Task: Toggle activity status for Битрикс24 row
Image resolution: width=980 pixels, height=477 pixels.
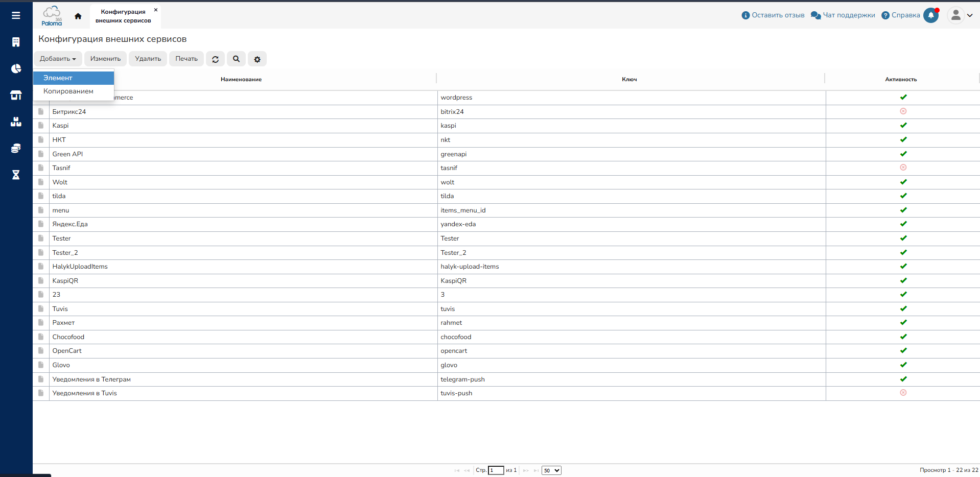Action: coord(903,111)
